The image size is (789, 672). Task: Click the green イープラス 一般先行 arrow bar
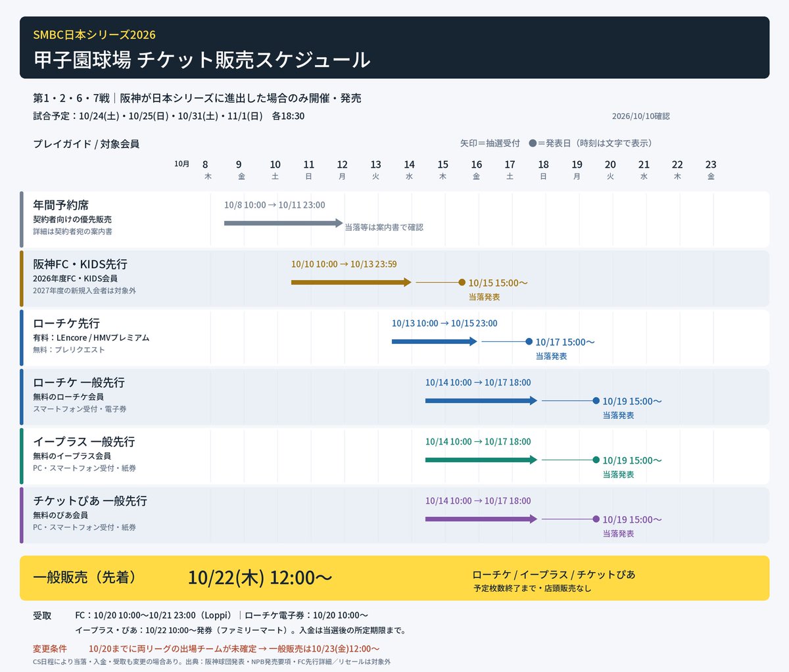point(481,460)
